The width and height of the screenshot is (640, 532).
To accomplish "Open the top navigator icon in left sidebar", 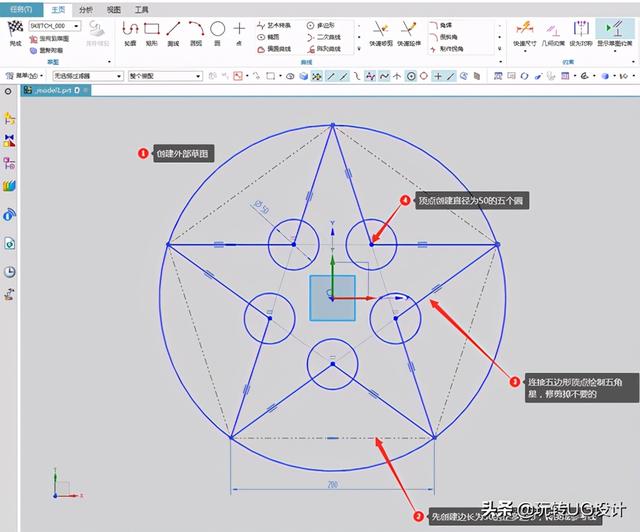I will tap(9, 119).
